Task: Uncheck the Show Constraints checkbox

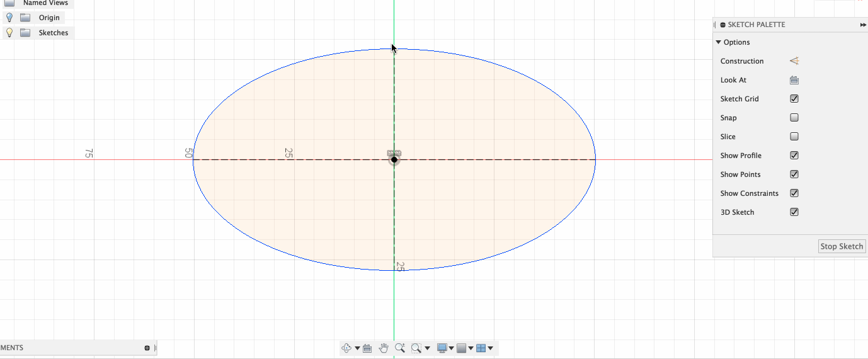Action: click(x=794, y=193)
